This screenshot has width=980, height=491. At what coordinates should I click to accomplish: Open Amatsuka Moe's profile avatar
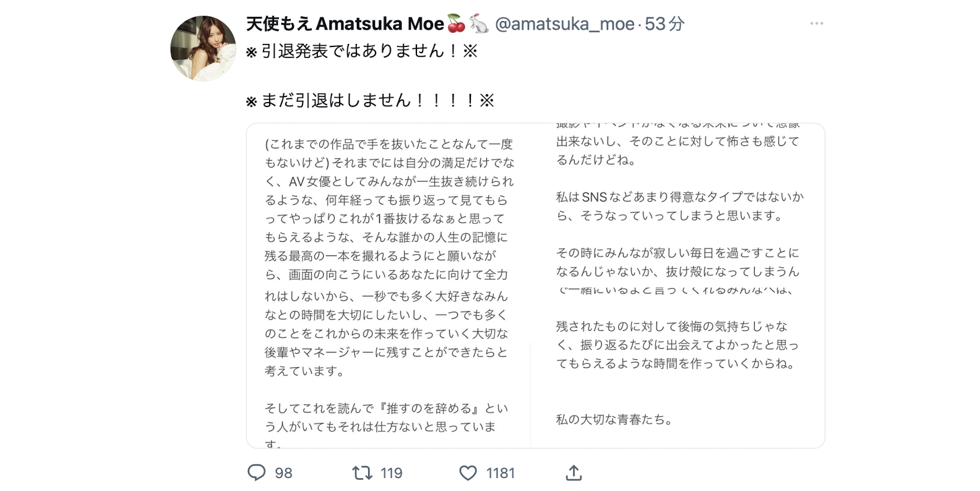tap(203, 48)
